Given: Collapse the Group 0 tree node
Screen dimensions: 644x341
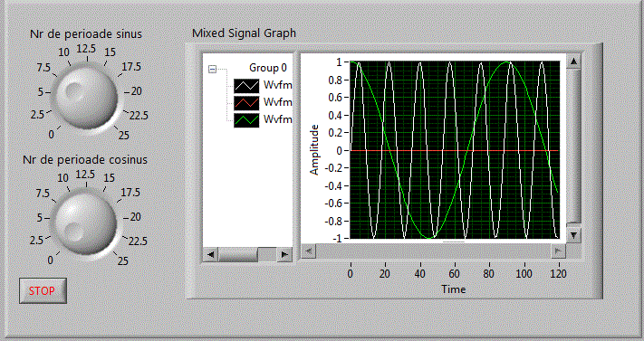Looking at the screenshot, I should point(212,69).
